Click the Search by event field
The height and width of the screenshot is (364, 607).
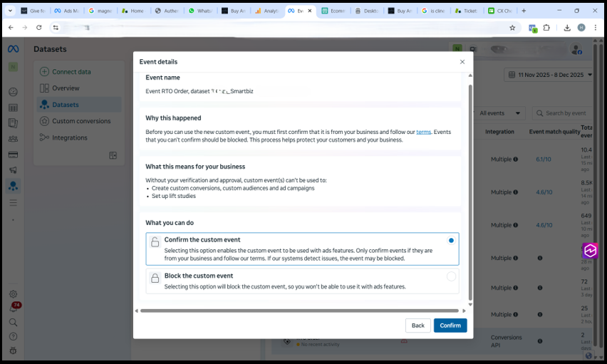[x=565, y=113]
